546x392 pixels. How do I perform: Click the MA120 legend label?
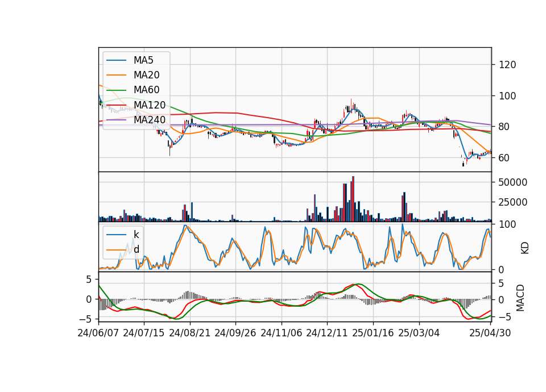point(150,105)
